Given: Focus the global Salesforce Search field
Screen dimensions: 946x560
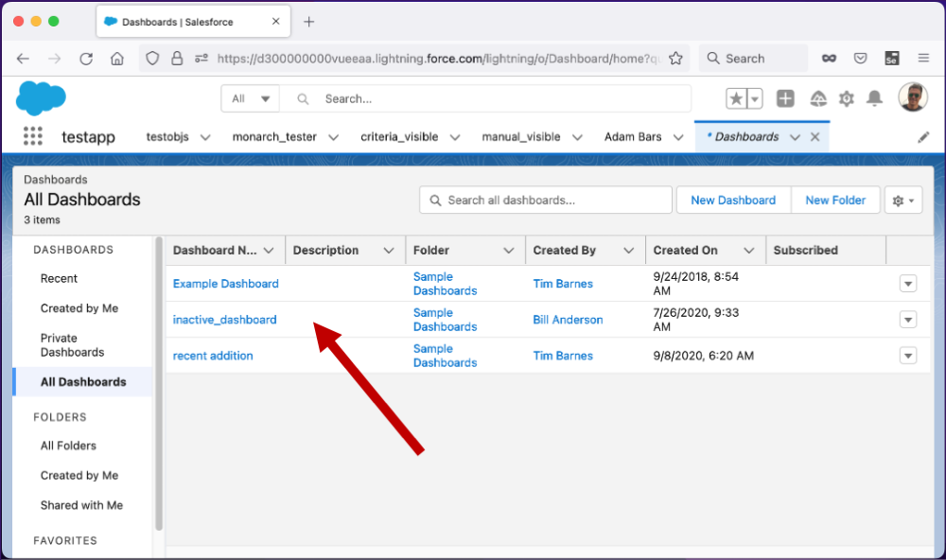Looking at the screenshot, I should coord(485,98).
